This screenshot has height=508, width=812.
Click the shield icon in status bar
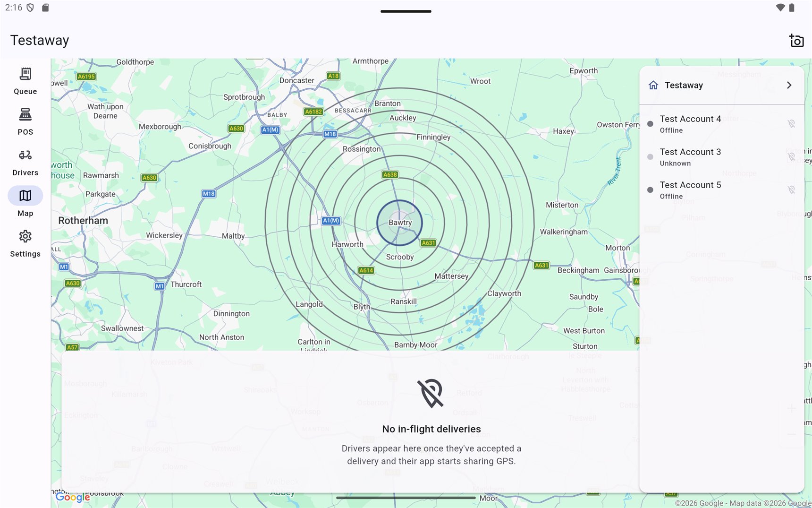[x=30, y=8]
